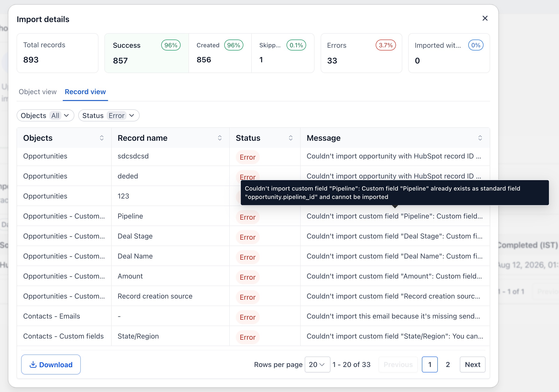Click the Errors 33 summary card
559x392 pixels.
point(361,53)
